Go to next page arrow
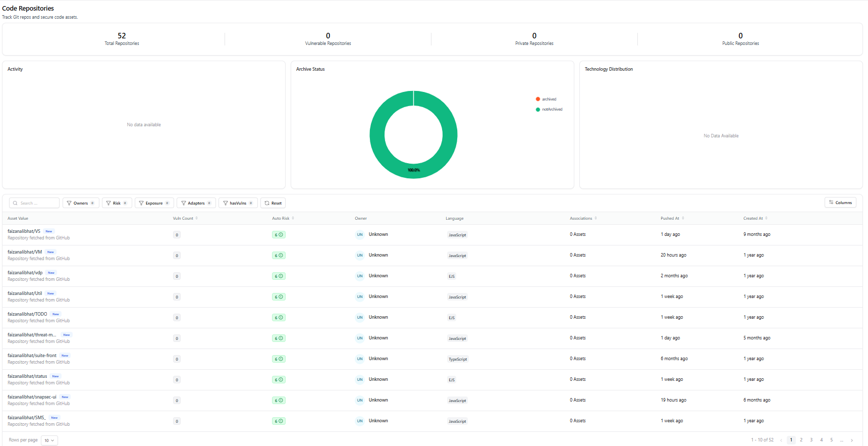 [852, 440]
